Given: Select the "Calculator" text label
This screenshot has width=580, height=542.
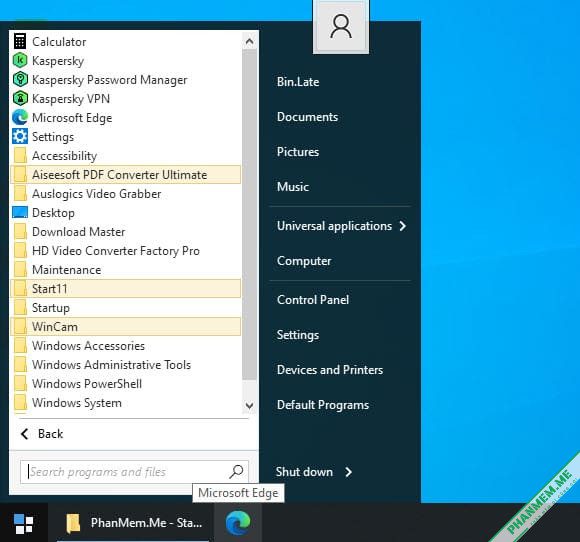Looking at the screenshot, I should point(59,42).
